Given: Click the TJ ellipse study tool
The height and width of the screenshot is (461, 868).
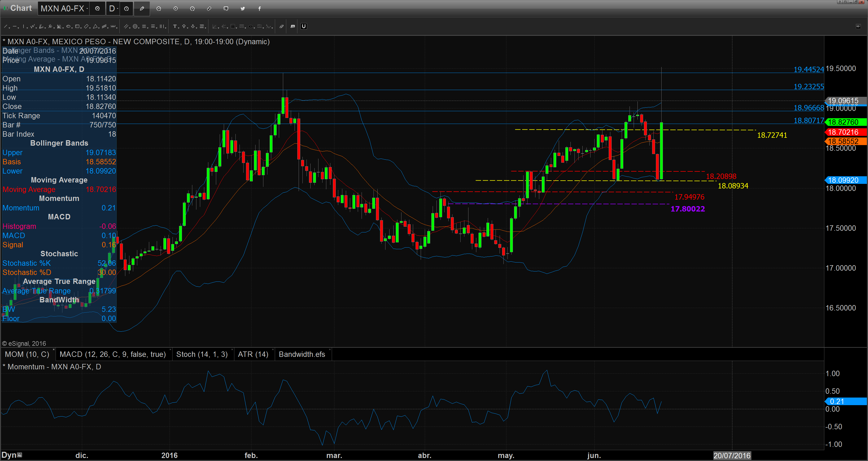Looking at the screenshot, I should 251,26.
